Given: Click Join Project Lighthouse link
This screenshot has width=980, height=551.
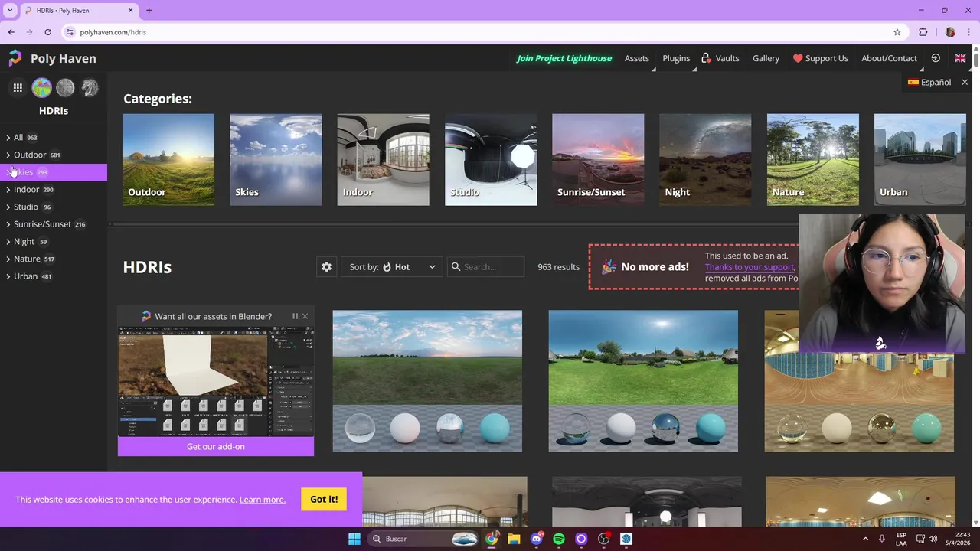Looking at the screenshot, I should coord(564,58).
